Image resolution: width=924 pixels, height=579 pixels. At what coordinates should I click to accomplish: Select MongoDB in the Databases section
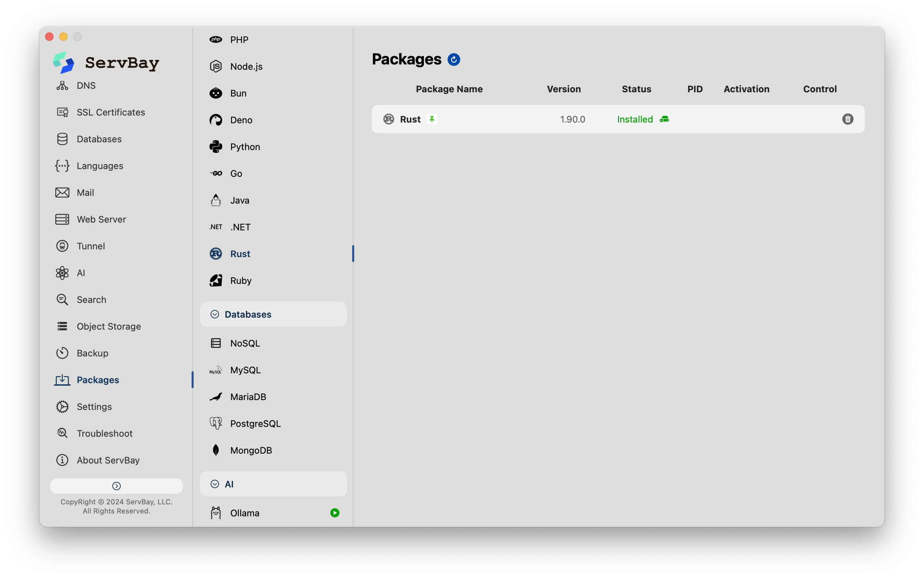pyautogui.click(x=251, y=450)
